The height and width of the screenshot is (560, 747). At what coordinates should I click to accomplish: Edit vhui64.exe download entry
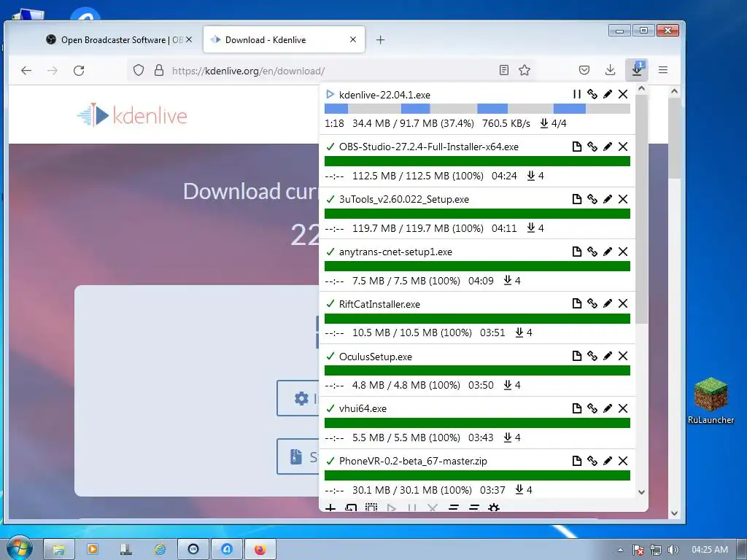tap(608, 408)
